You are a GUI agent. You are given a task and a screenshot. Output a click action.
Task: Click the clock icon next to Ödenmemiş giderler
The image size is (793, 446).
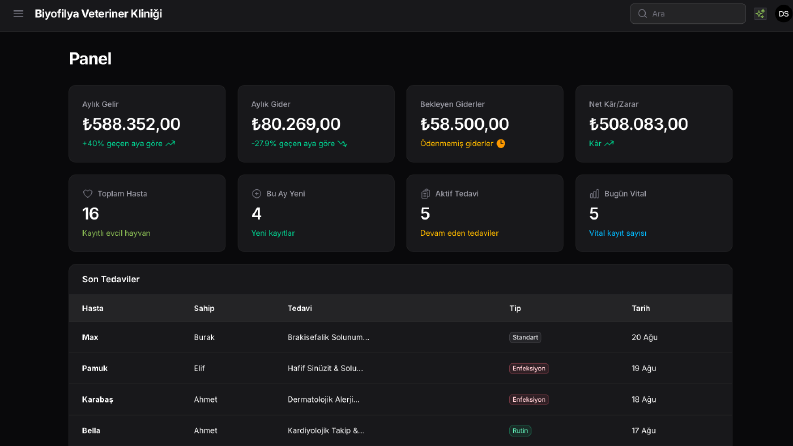[x=501, y=144]
